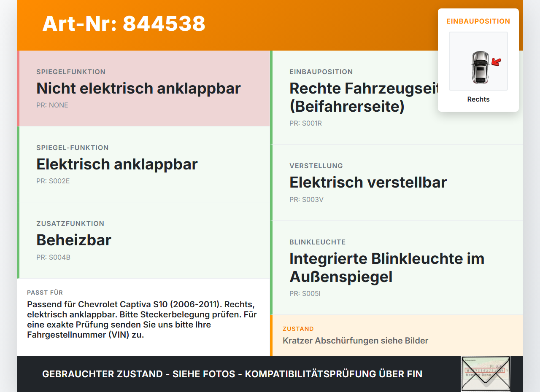Viewport: 540px width, 392px height.
Task: Select the Art-Nr: 844538 heading
Action: click(x=124, y=24)
